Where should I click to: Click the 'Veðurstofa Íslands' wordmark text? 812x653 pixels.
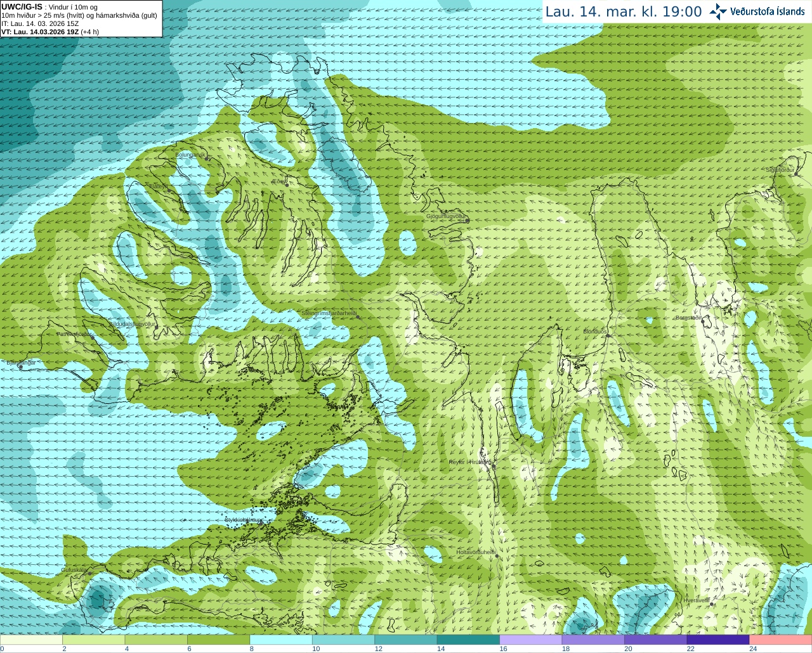click(x=768, y=11)
